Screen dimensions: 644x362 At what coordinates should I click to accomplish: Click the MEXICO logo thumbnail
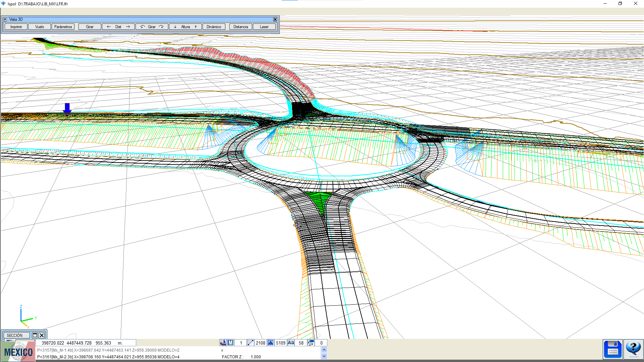point(18,352)
